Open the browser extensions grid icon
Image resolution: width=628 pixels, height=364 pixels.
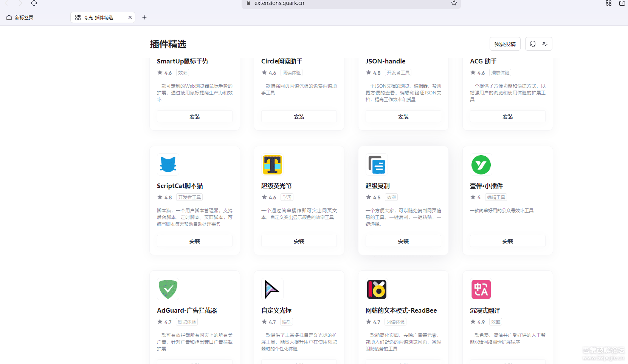point(609,3)
